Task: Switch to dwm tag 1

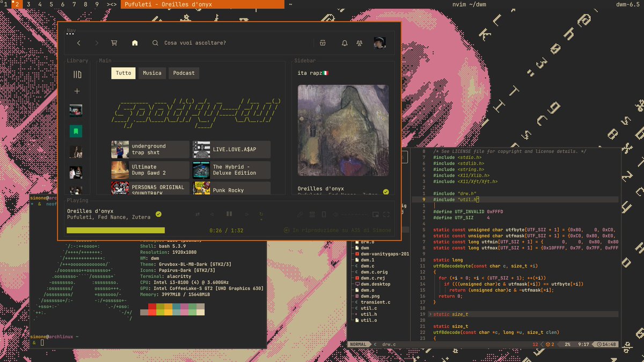Action: pos(5,4)
